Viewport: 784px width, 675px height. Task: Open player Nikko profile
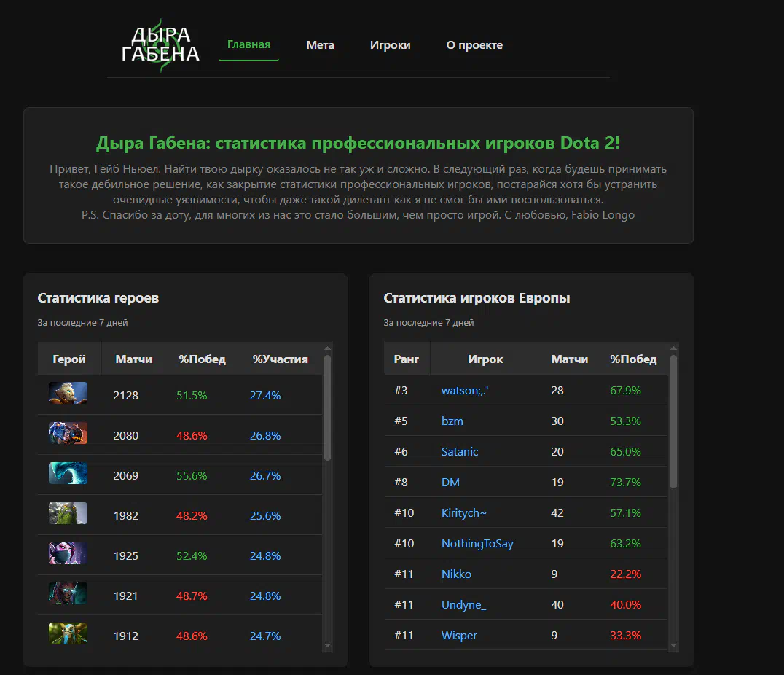click(x=456, y=574)
